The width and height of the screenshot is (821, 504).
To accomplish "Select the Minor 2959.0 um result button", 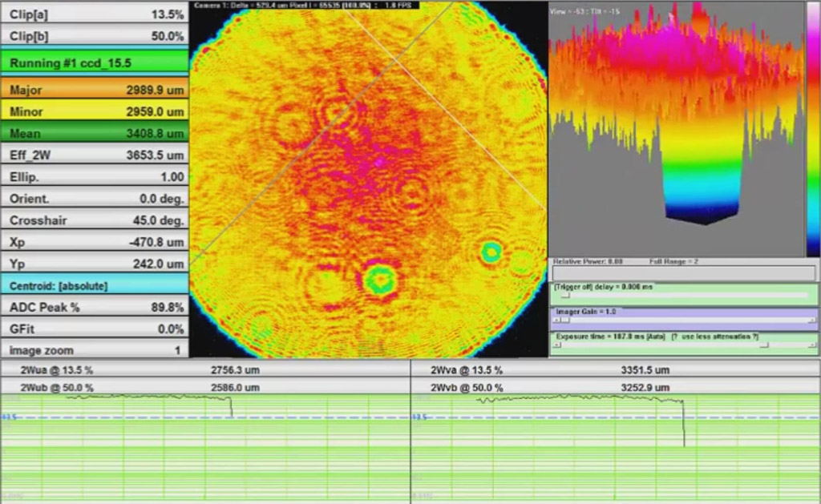I will 95,111.
